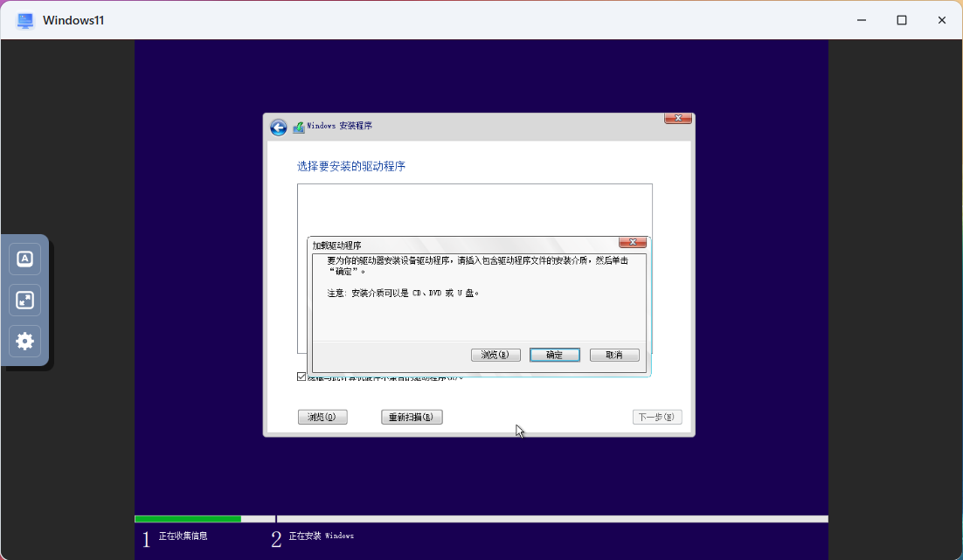
Task: Open virtual machine settings gear
Action: [x=24, y=341]
